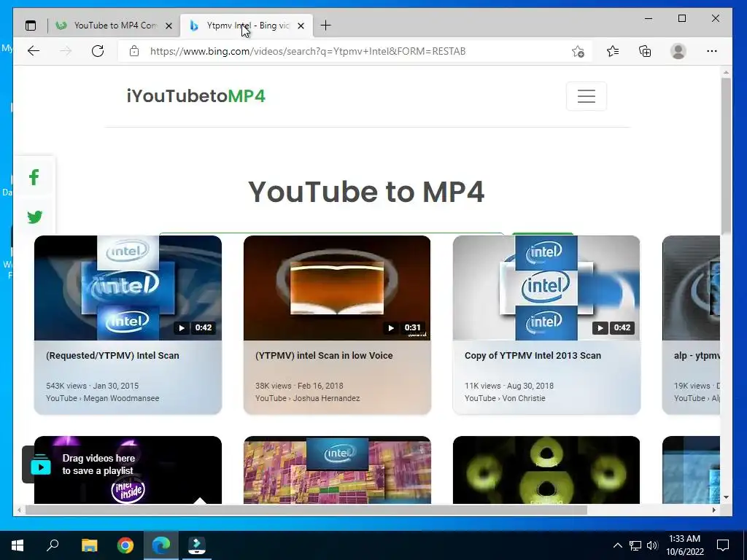Open the notification center icon
Screen dimensions: 747x560
click(x=723, y=545)
